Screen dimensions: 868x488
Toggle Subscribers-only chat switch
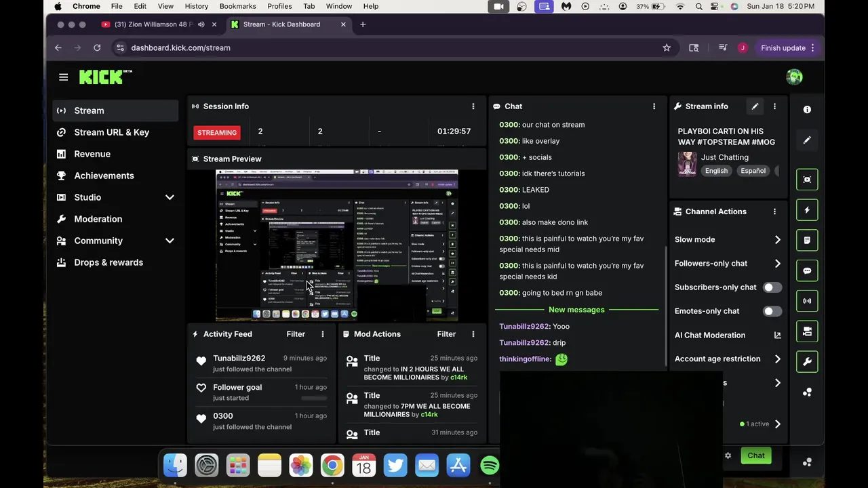point(772,287)
